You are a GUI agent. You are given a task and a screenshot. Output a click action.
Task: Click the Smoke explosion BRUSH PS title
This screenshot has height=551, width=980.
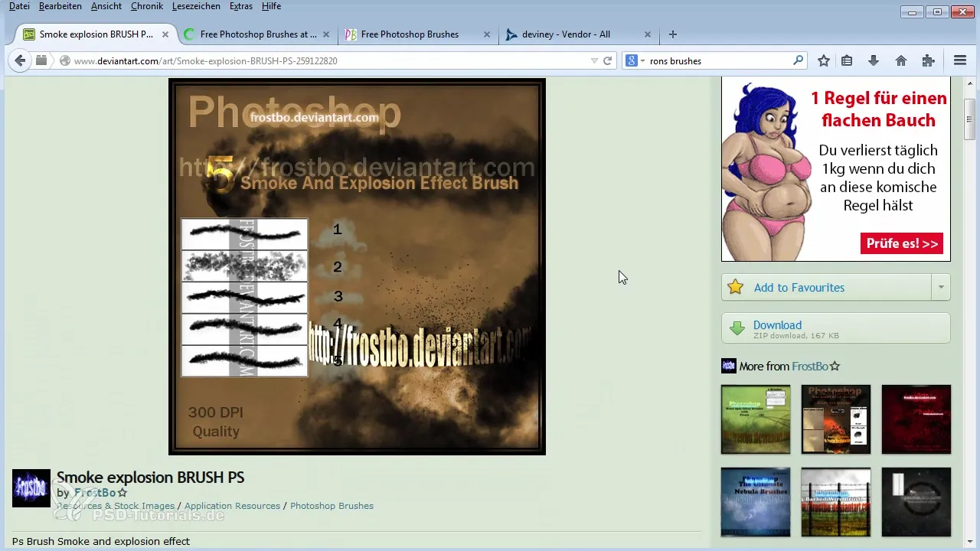[151, 478]
